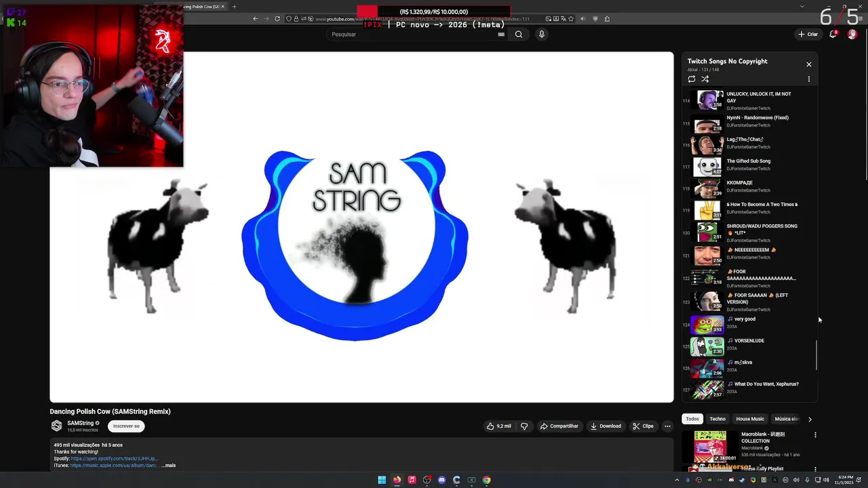The height and width of the screenshot is (488, 868).
Task: Play 'NEEEEEEEEEEM' playlist item
Action: point(749,256)
